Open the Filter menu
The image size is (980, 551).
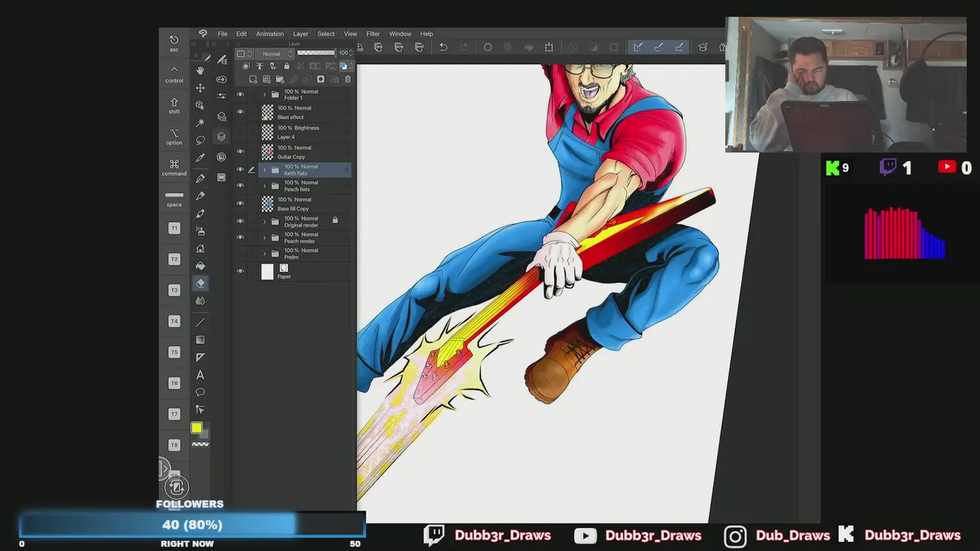tap(373, 34)
